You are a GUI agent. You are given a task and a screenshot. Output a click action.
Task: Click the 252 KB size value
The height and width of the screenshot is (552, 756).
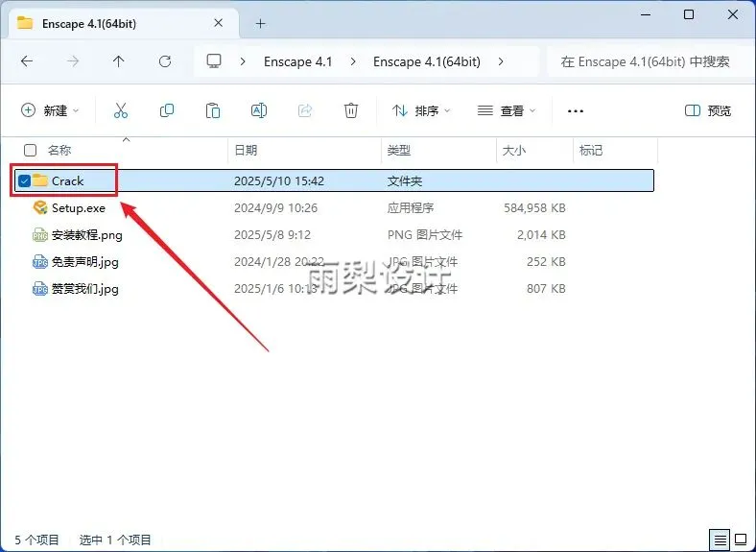click(546, 262)
